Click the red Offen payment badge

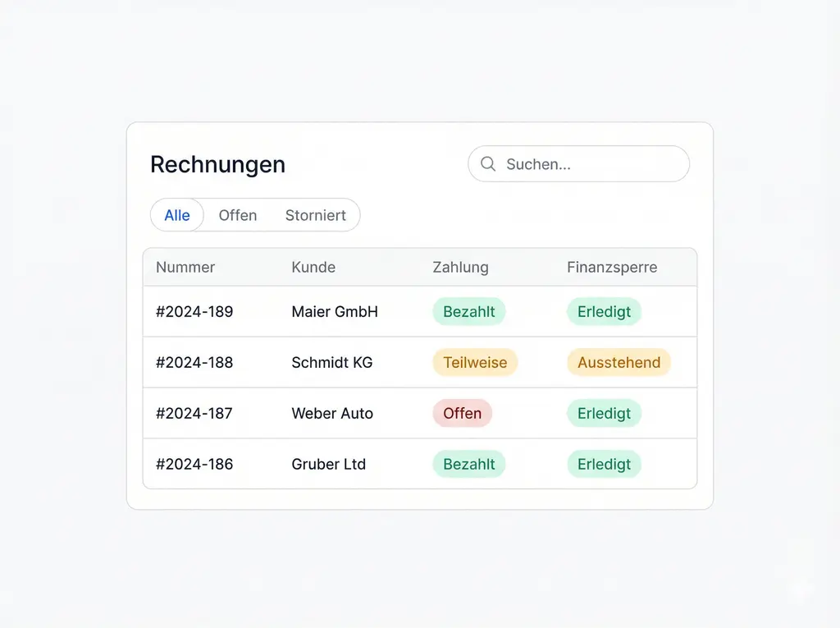tap(463, 413)
